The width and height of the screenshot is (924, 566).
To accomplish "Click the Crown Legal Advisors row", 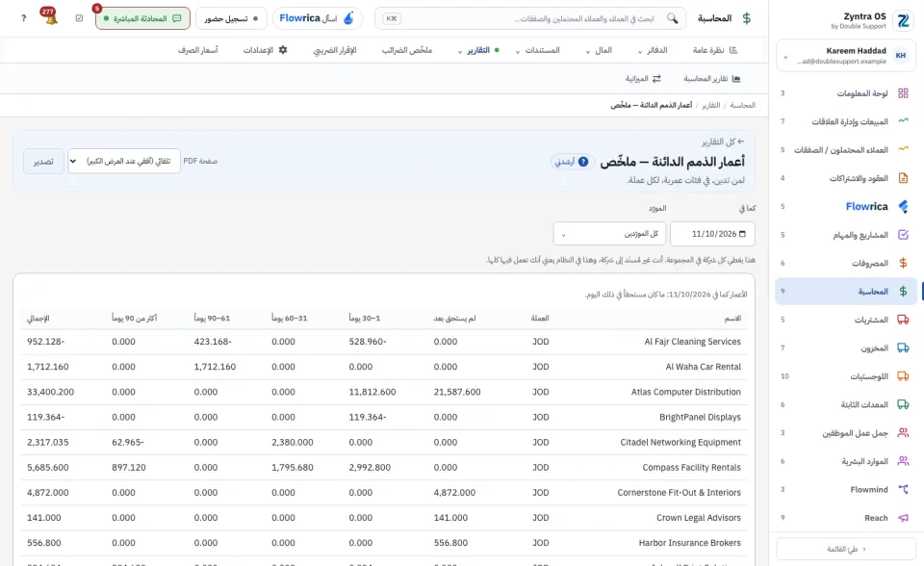I will (384, 518).
